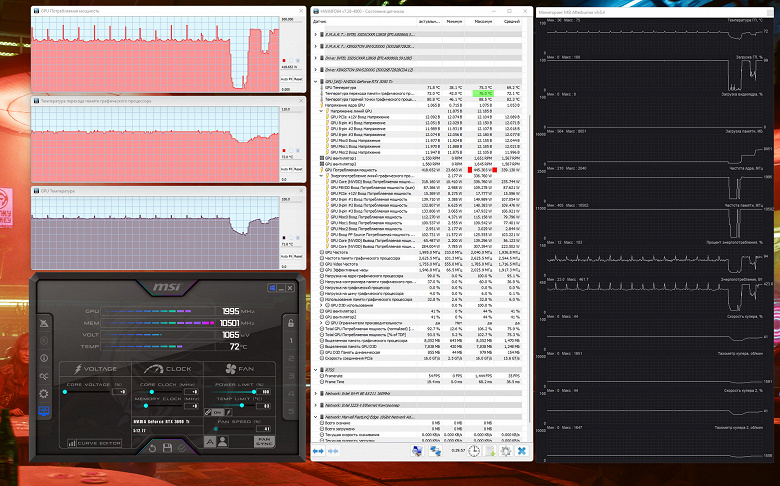Select profile slot 2 in Afterburner
Image resolution: width=780 pixels, height=486 pixels.
(x=291, y=359)
